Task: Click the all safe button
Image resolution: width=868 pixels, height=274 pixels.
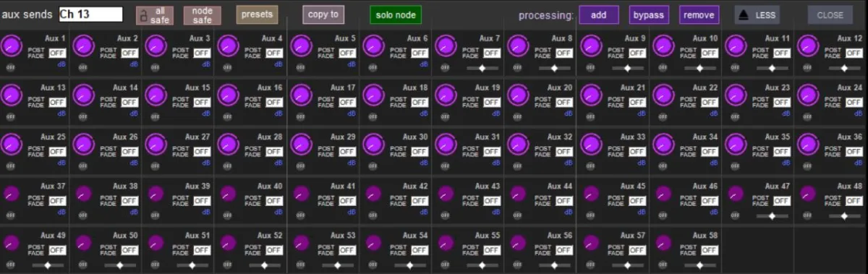Action: pyautogui.click(x=155, y=15)
